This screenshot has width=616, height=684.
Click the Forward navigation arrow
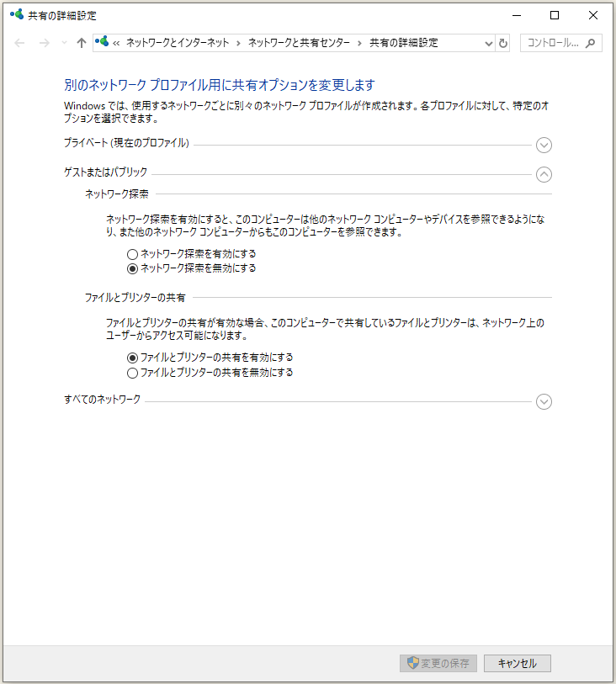(x=44, y=43)
